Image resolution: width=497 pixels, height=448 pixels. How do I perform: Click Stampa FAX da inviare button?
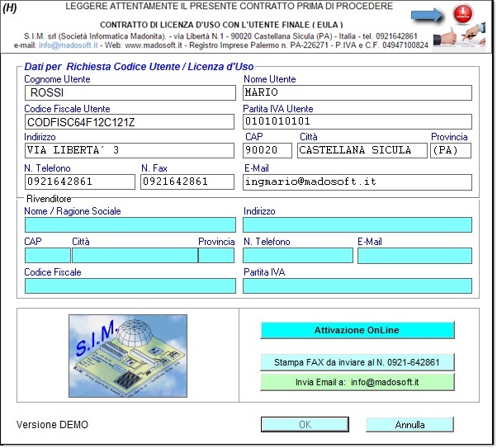pyautogui.click(x=357, y=362)
